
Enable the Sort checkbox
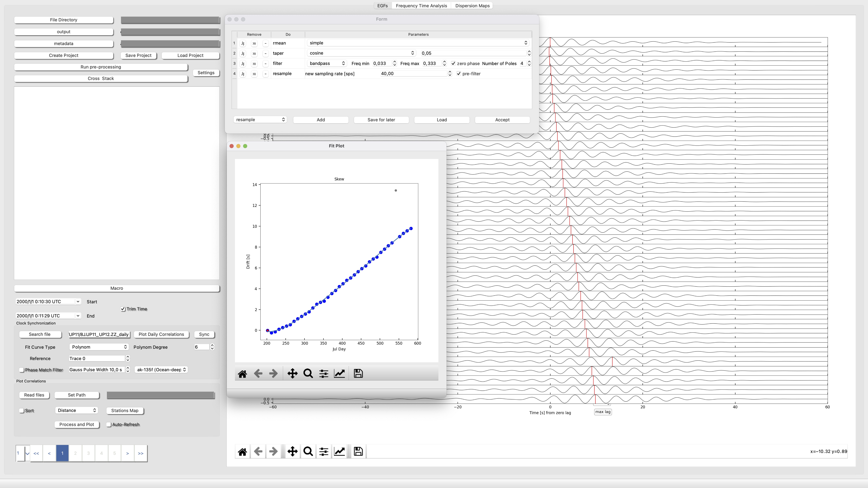click(x=22, y=411)
